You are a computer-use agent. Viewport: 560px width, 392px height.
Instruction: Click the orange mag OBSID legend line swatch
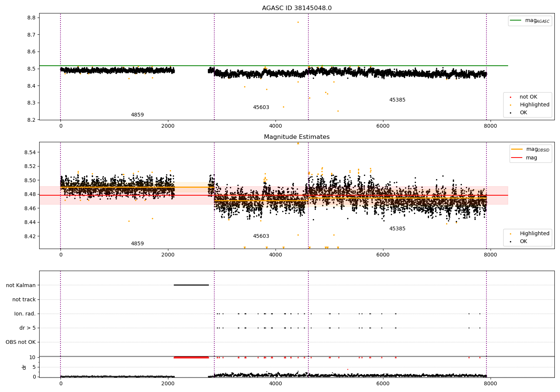coord(517,149)
